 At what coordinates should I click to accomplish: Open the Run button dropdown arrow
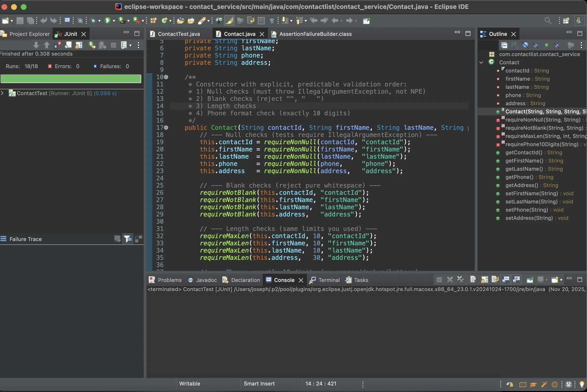pos(114,21)
